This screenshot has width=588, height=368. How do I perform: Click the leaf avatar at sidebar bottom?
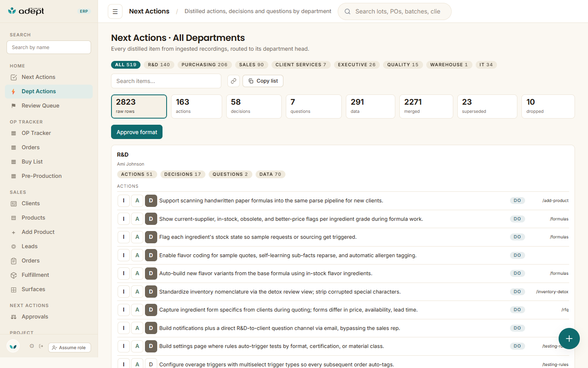coord(13,346)
